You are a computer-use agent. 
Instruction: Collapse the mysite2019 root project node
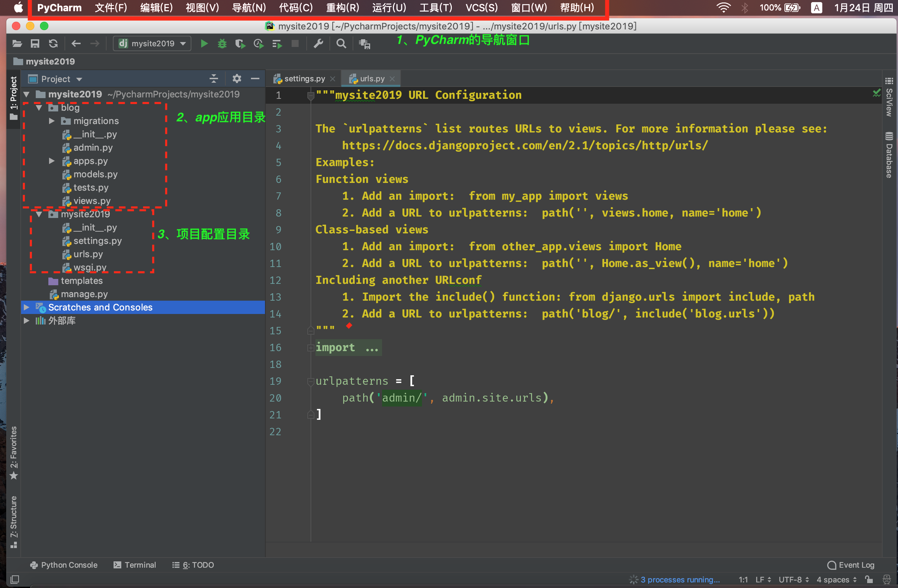26,94
